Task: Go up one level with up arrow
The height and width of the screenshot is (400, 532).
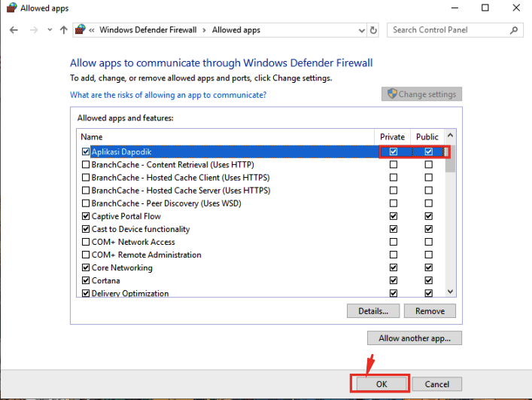Action: click(63, 30)
